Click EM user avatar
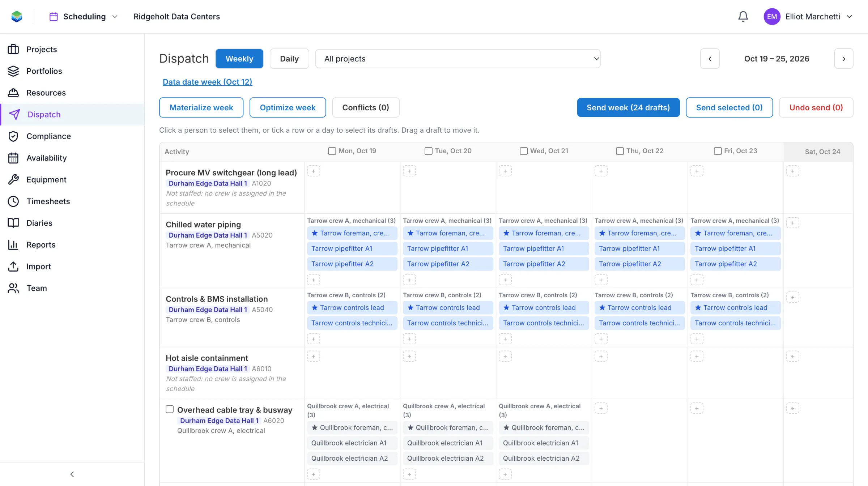 772,17
